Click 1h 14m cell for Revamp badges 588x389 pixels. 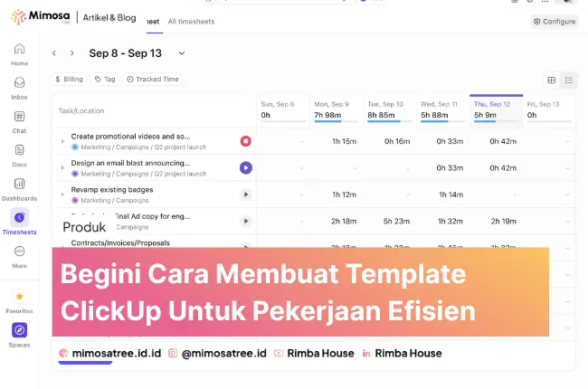point(450,194)
